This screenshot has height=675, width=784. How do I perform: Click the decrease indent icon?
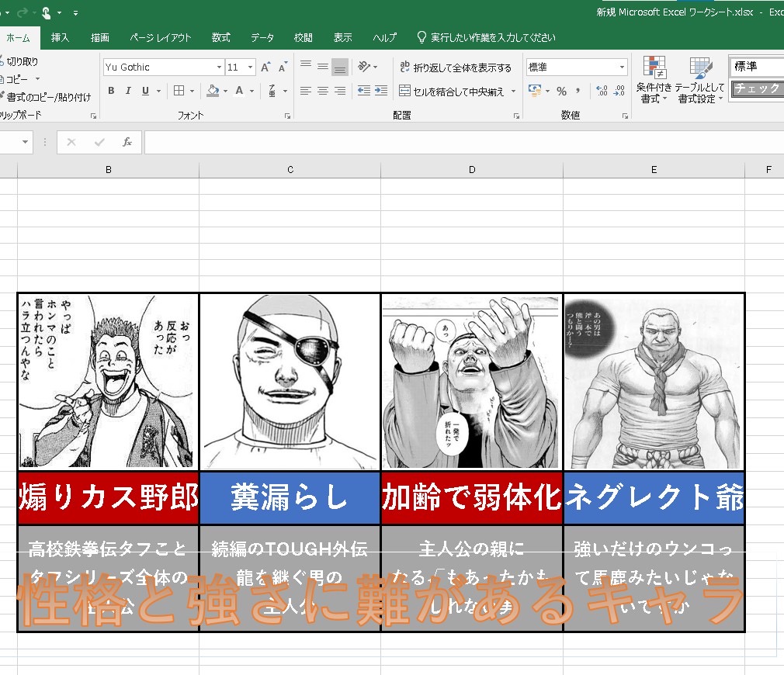click(x=363, y=91)
